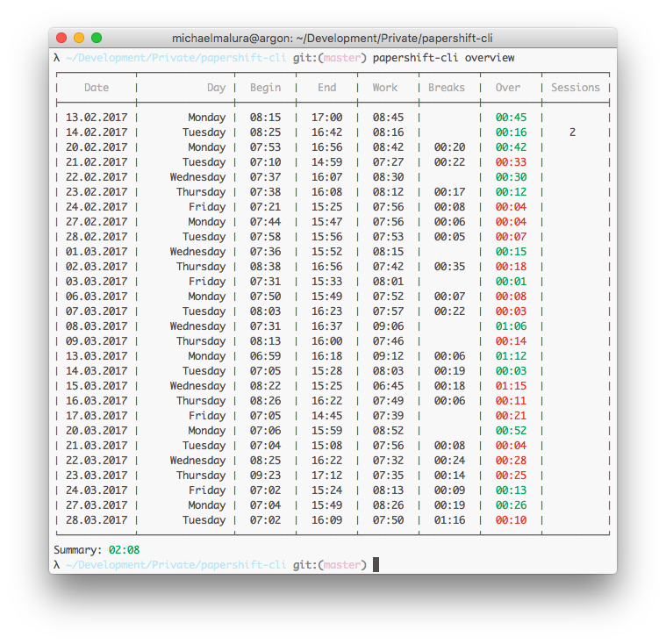Select the red overtime 01:15 on 15.03.2017

point(511,386)
